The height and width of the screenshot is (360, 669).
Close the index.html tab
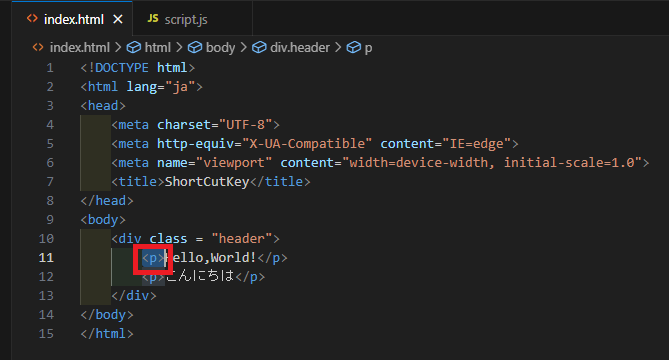click(118, 20)
